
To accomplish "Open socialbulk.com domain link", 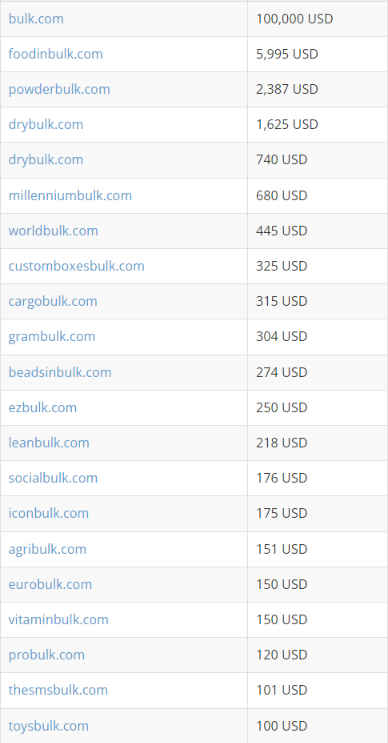I will 53,478.
